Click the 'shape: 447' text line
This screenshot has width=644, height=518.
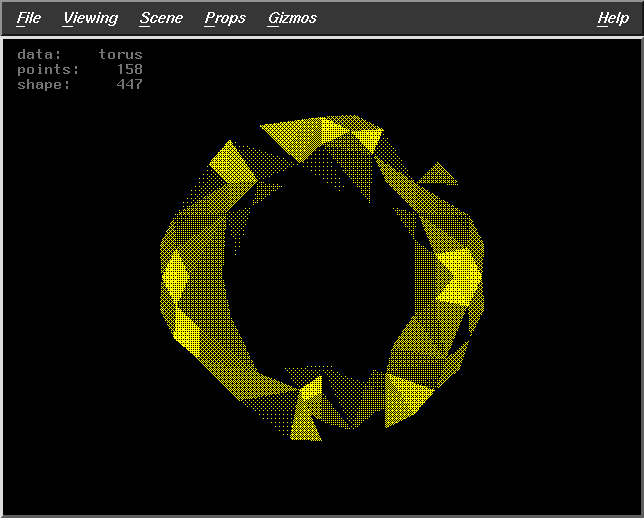[x=80, y=84]
